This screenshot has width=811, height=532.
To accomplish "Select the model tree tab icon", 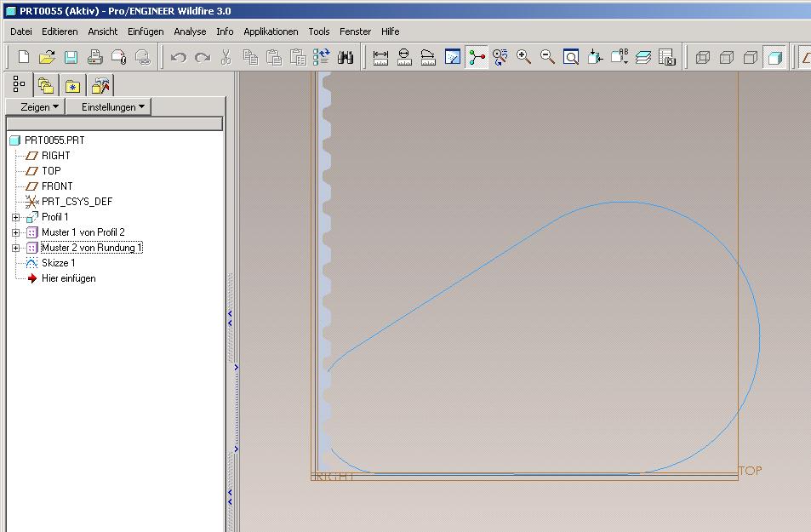I will coord(19,84).
